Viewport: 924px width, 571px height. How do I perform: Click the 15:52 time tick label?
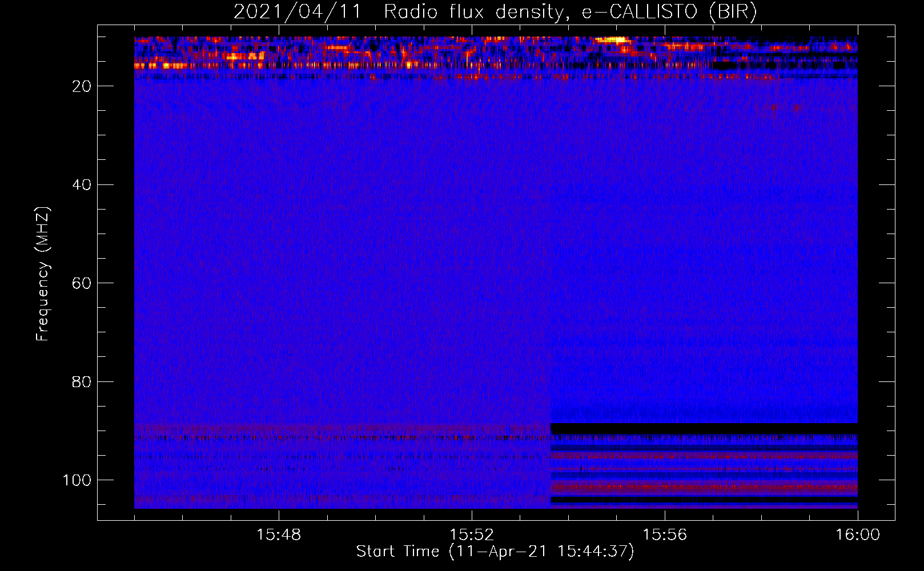click(x=472, y=535)
